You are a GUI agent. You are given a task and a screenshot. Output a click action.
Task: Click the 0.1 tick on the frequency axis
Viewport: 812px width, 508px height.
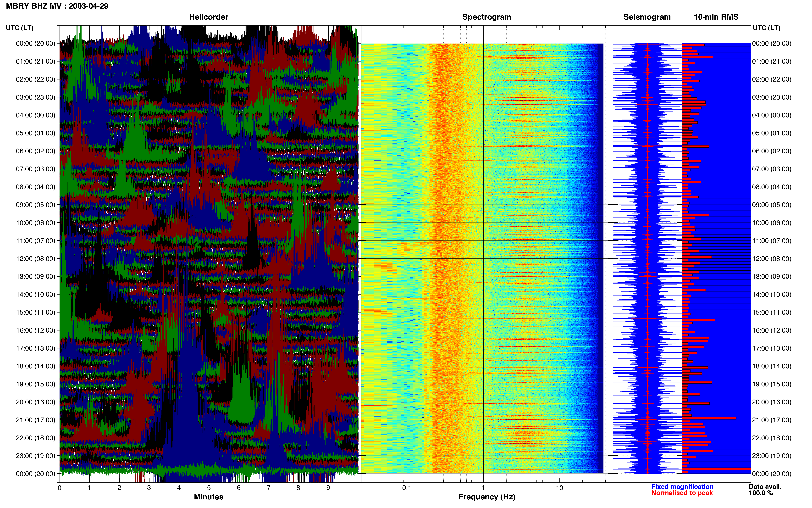(x=407, y=487)
